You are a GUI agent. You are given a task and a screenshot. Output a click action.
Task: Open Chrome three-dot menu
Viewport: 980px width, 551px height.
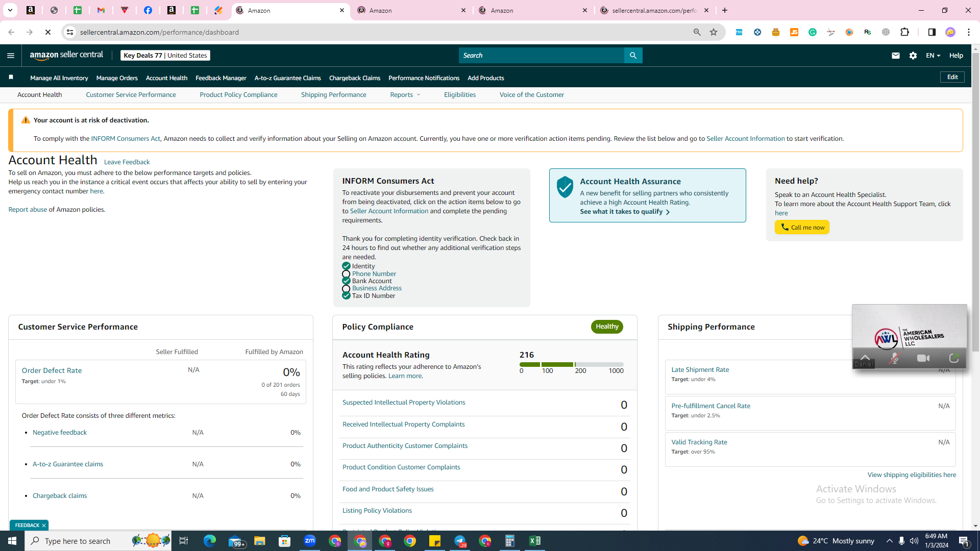click(x=968, y=32)
